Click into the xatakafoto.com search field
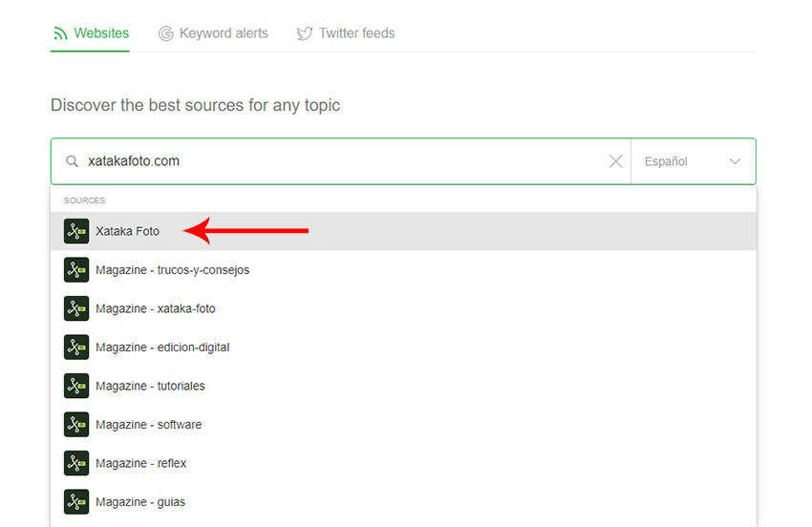This screenshot has width=812, height=527. coord(334,161)
